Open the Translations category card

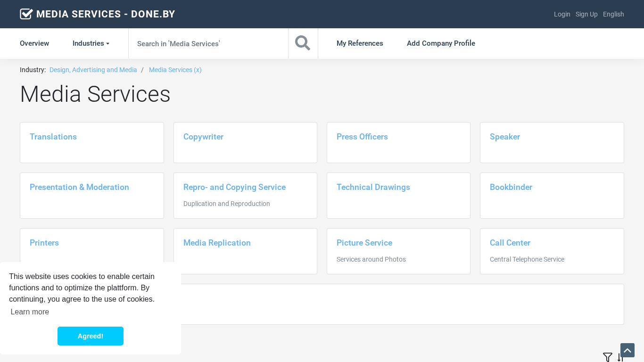[53, 137]
